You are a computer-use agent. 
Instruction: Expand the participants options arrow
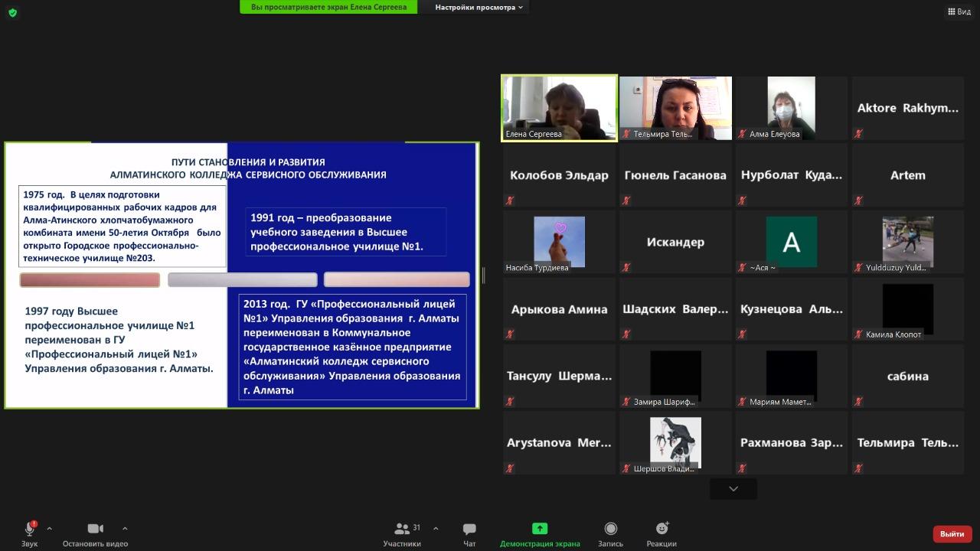(x=436, y=528)
